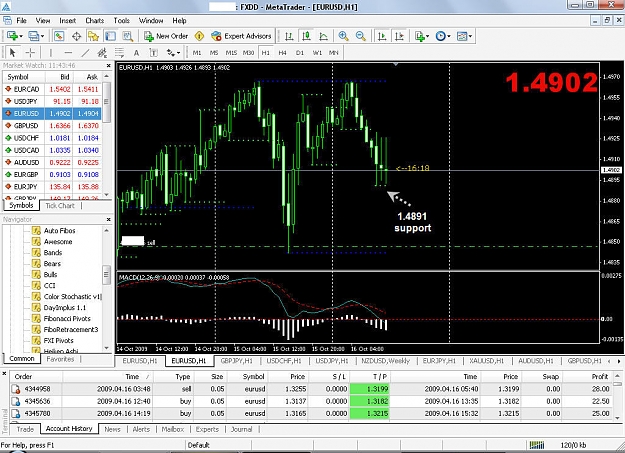Toggle chart auto scroll
Screen dimensions: 625x453
[382, 36]
